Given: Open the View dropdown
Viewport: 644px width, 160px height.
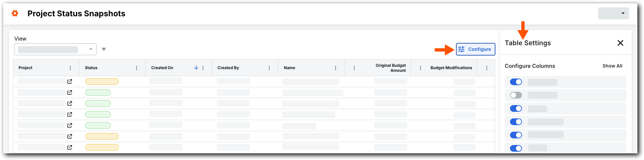Looking at the screenshot, I should tap(55, 49).
